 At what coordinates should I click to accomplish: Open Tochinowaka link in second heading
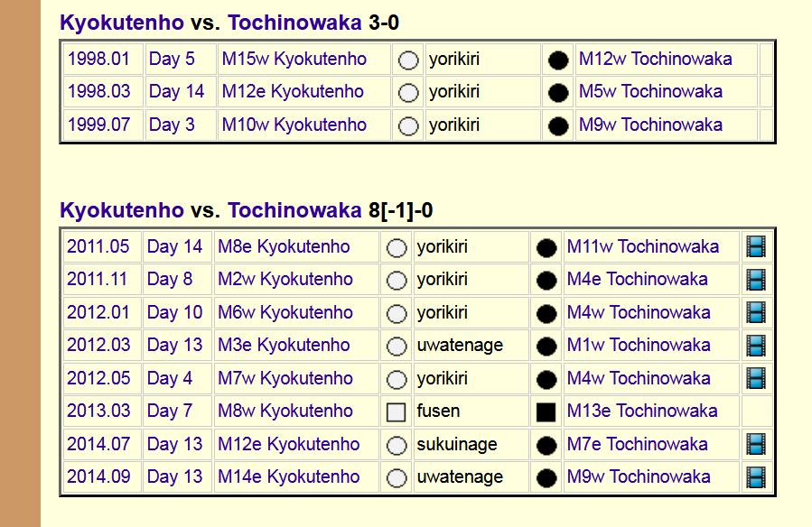coord(294,210)
